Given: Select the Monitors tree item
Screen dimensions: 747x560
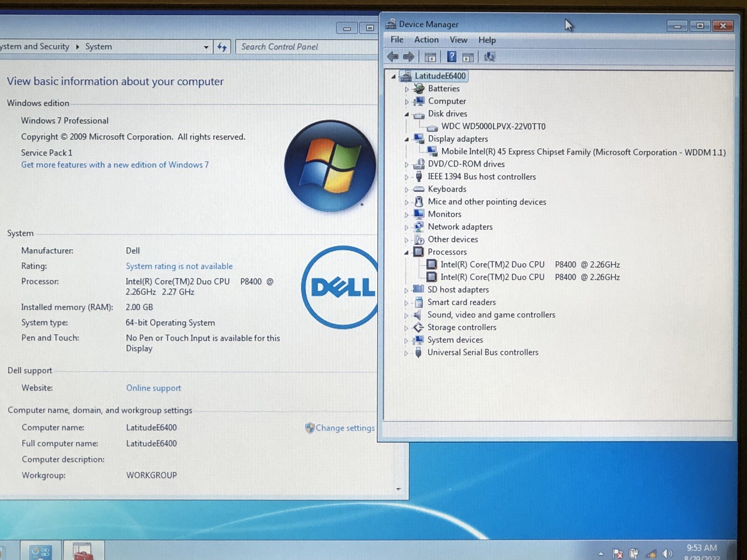Looking at the screenshot, I should point(444,214).
